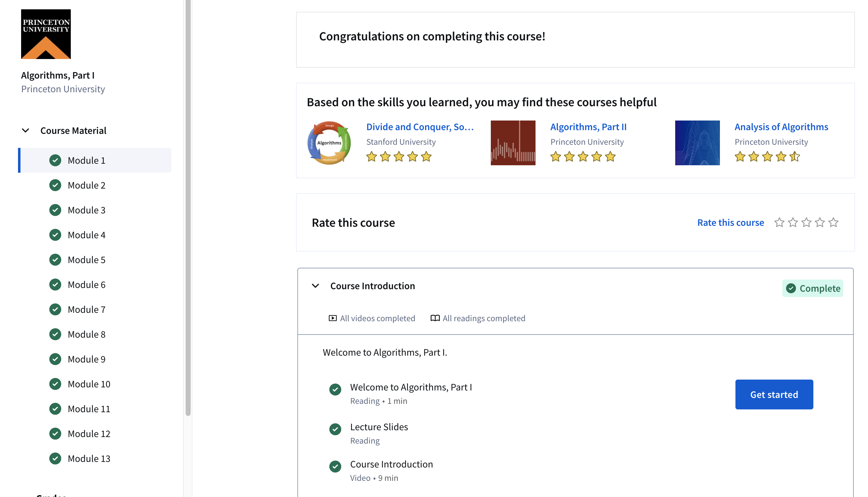868x497 pixels.
Task: Go to Module 13
Action: 89,458
